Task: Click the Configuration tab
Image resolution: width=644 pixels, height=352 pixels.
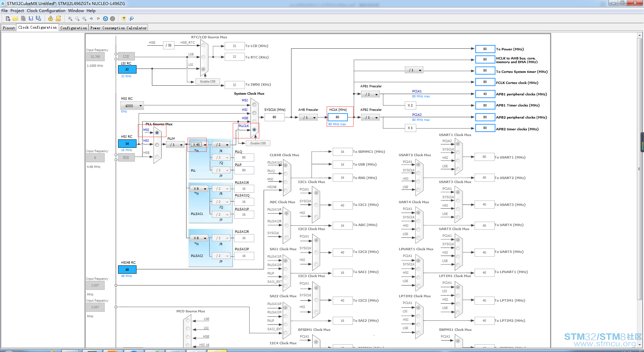Action: tap(74, 28)
